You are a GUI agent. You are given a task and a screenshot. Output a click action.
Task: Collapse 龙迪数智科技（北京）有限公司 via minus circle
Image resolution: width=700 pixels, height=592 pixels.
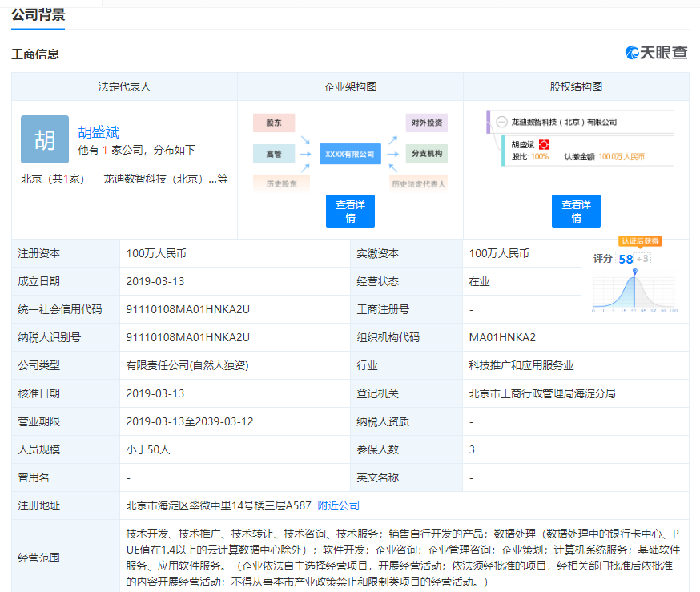501,122
